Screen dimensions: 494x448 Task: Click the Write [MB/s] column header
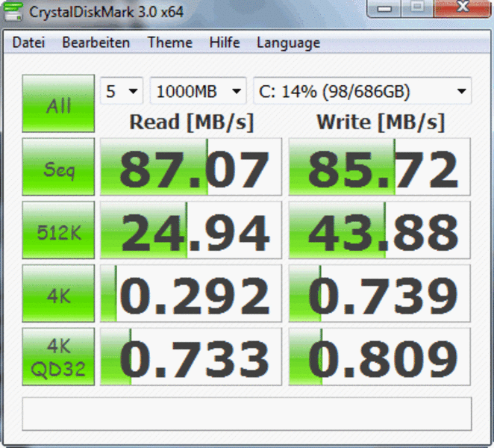coord(381,122)
